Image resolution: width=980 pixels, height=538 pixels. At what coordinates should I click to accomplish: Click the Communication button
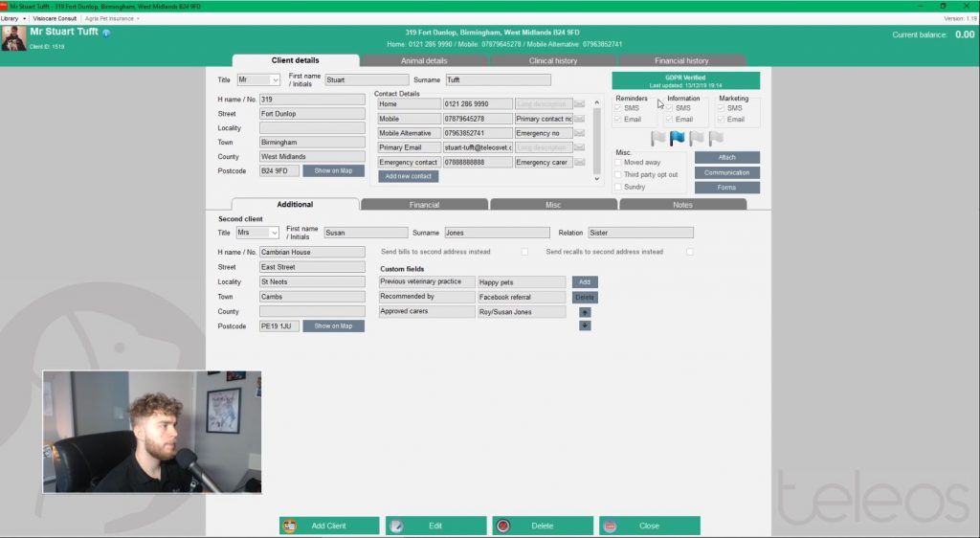click(726, 173)
